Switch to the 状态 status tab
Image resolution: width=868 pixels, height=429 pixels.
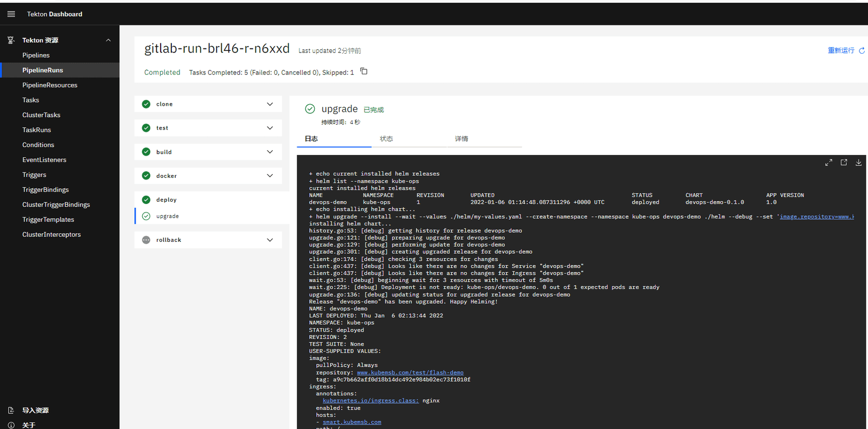tap(409, 139)
